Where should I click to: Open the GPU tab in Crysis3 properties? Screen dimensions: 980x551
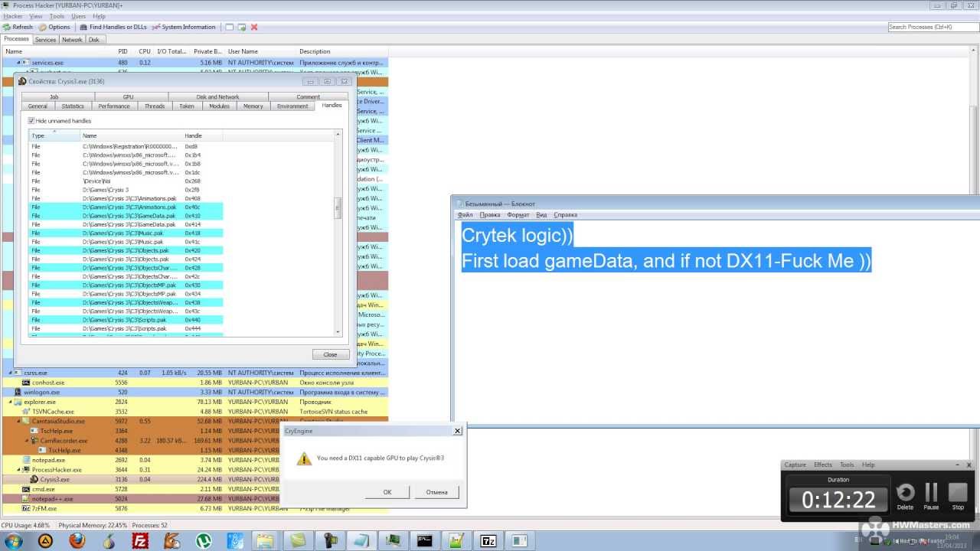[128, 97]
